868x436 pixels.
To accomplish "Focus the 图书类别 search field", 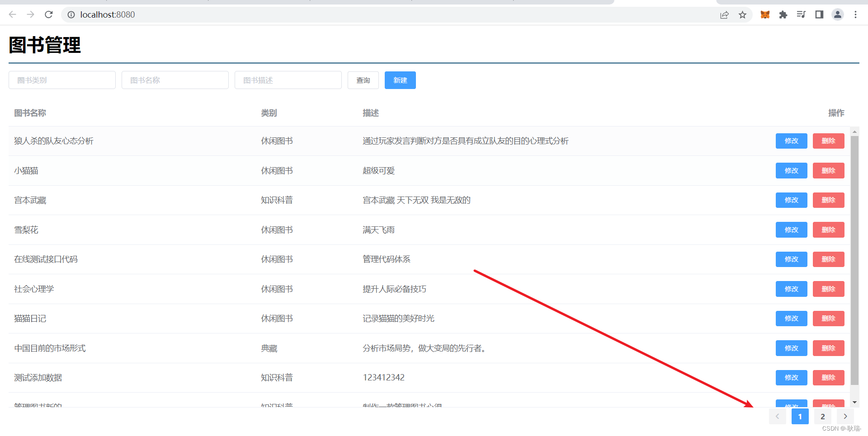I will 62,80.
